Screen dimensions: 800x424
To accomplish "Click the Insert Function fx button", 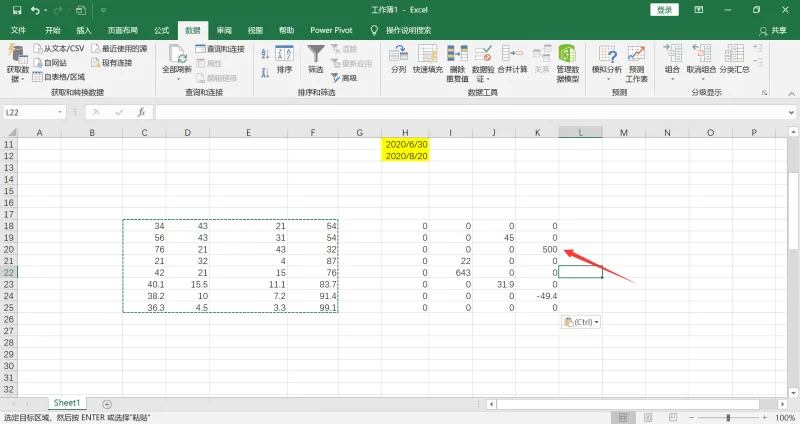I will coord(141,112).
